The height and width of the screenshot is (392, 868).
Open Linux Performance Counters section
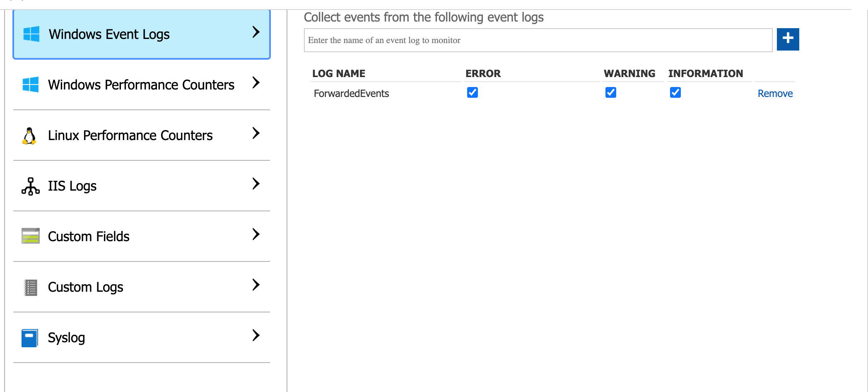pyautogui.click(x=142, y=136)
